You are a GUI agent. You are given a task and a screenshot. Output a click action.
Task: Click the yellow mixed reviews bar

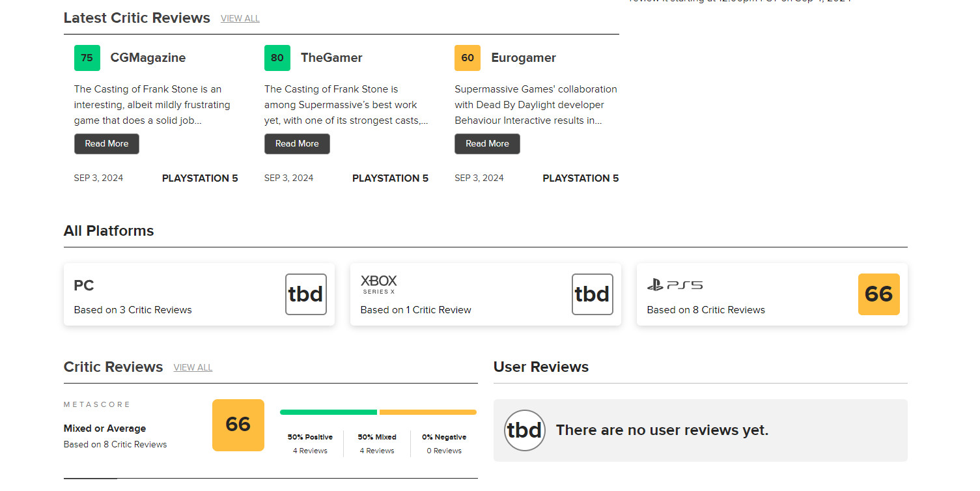coord(428,412)
